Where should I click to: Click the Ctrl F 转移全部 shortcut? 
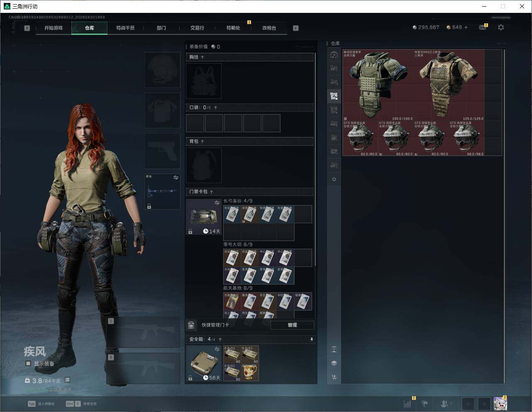81,404
